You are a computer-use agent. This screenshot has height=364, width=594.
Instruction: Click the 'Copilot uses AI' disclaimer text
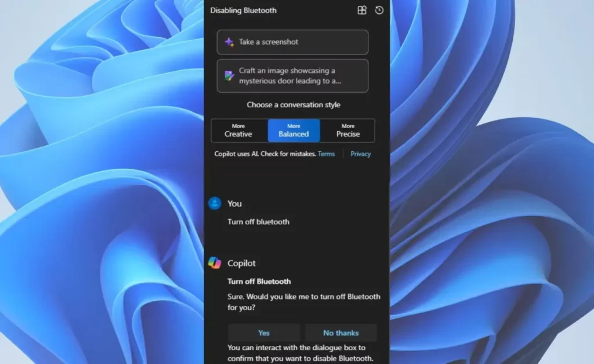click(x=265, y=154)
